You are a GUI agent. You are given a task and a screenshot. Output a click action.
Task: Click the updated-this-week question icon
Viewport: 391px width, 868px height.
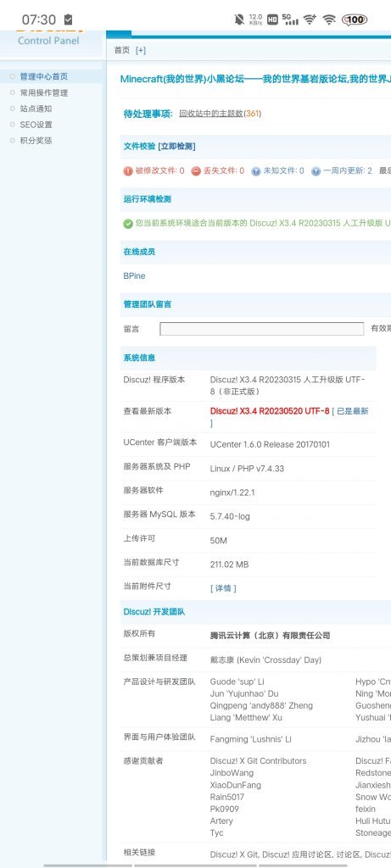click(x=316, y=171)
